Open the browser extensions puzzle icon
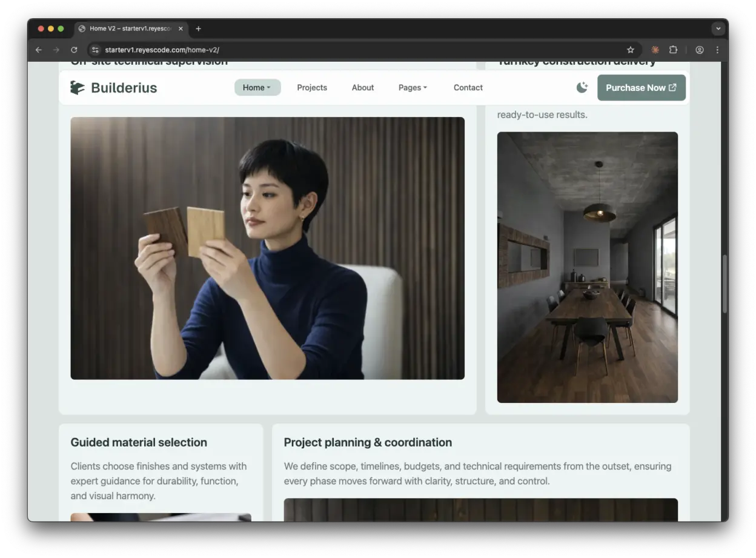The height and width of the screenshot is (558, 756). (x=673, y=50)
